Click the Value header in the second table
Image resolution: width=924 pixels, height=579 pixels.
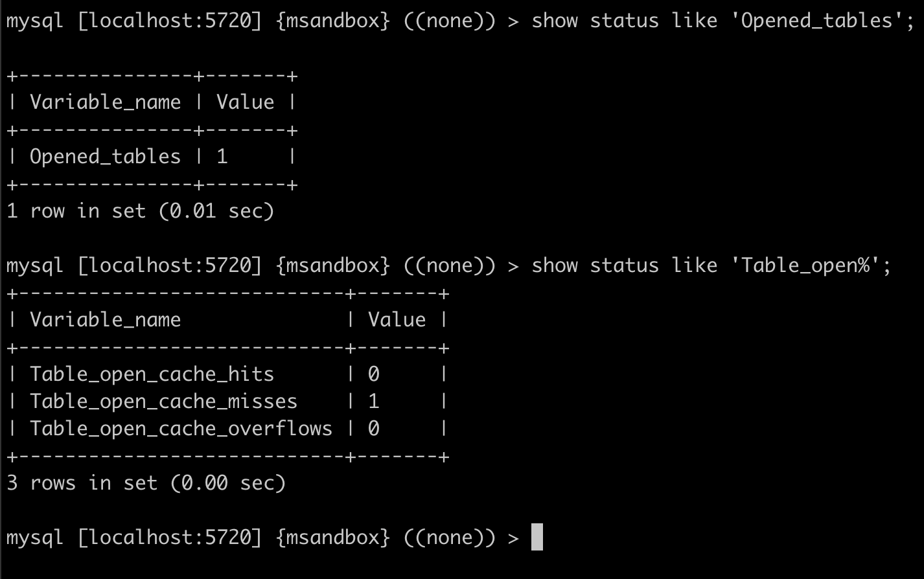tap(397, 320)
